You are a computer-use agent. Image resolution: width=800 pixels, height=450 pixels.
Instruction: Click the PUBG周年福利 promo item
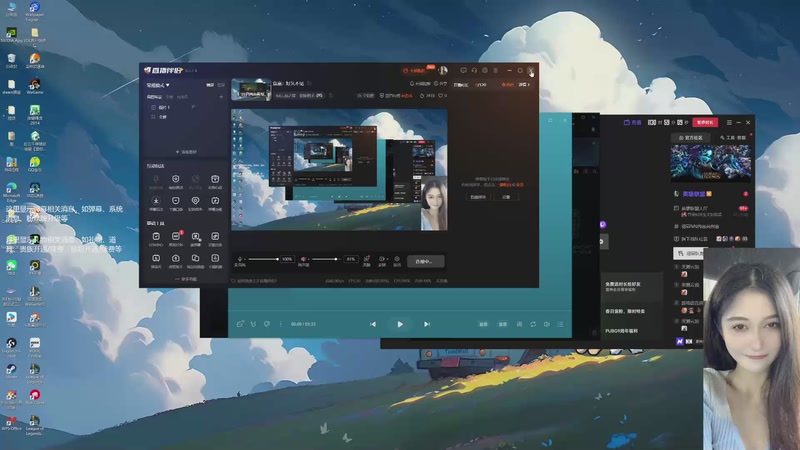pos(621,331)
